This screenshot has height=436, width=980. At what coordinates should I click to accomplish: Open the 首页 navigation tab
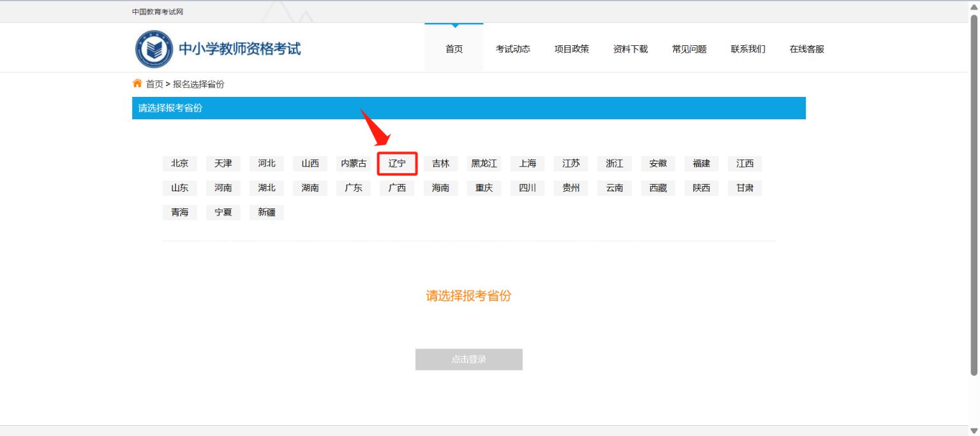(454, 49)
